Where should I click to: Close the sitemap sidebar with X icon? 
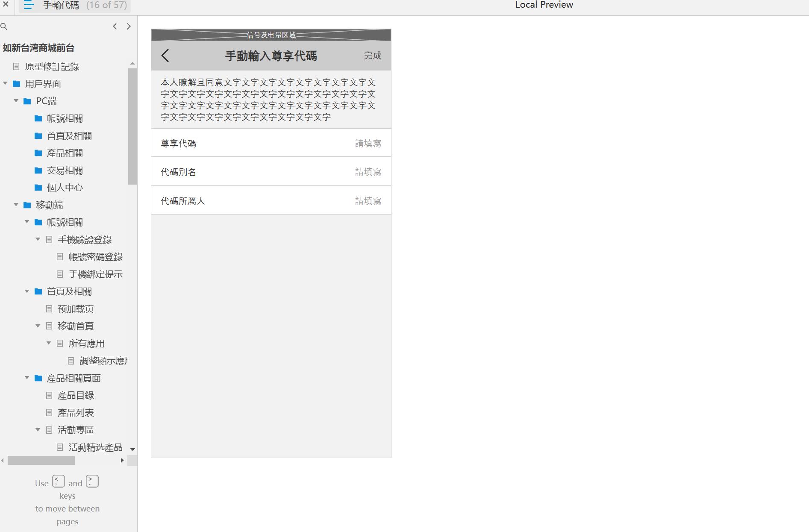click(x=6, y=4)
